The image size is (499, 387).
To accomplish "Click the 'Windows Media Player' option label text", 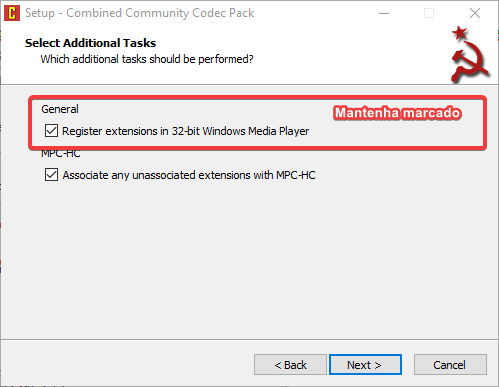I will (x=256, y=131).
